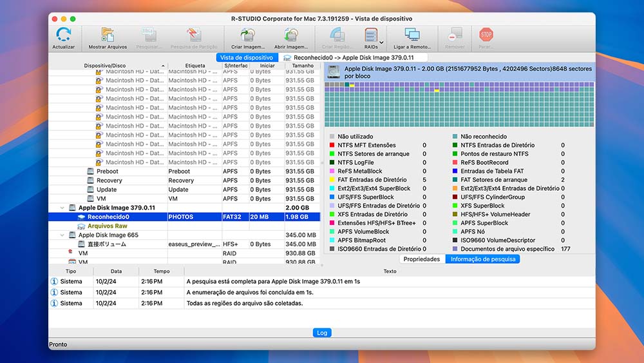The height and width of the screenshot is (363, 644).
Task: Open the Reconhecido0 -> Apple Disk Image tab
Action: click(x=353, y=57)
